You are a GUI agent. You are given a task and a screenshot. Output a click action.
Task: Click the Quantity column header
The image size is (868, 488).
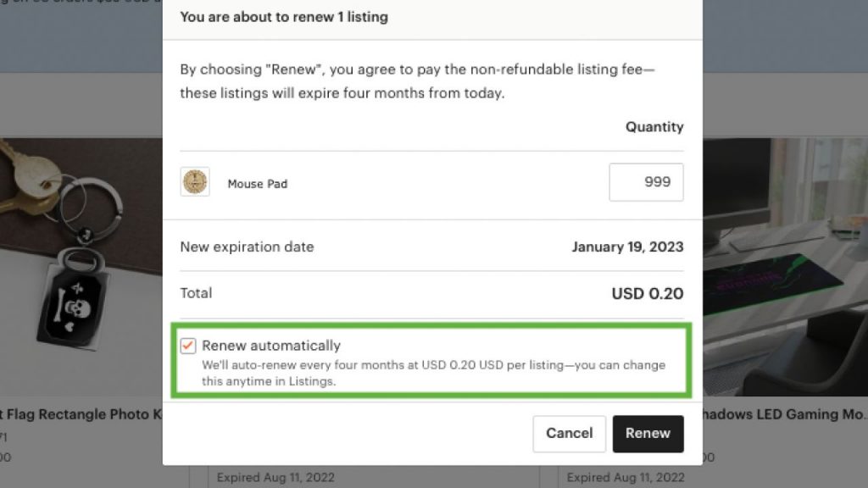654,127
